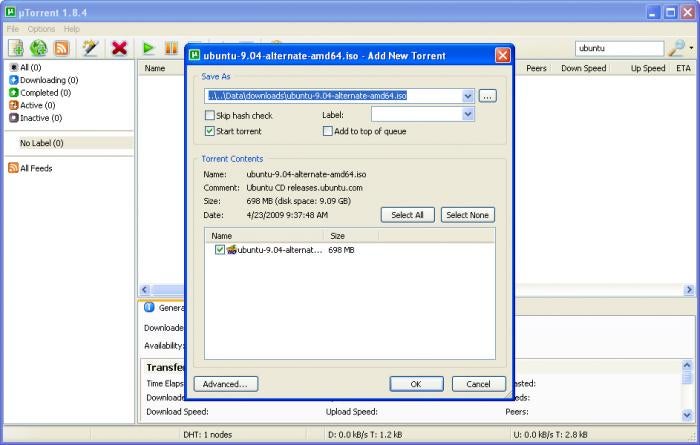Click the Up Speed column header
Image resolution: width=700 pixels, height=445 pixels.
[x=648, y=68]
